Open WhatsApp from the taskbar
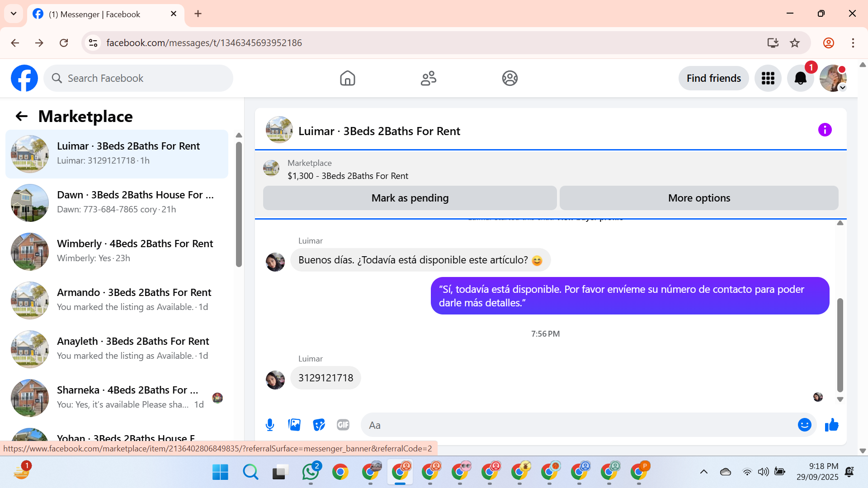Viewport: 868px width, 488px height. pyautogui.click(x=311, y=472)
